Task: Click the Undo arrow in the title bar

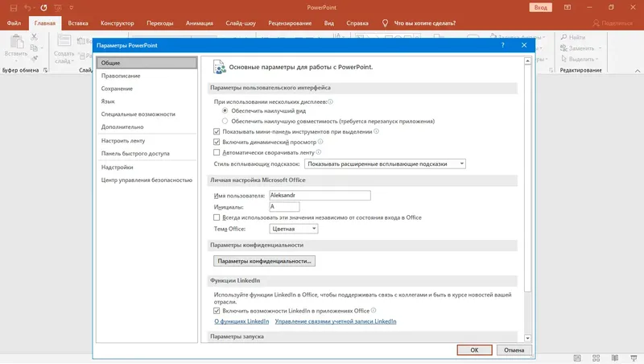Action: pyautogui.click(x=27, y=7)
